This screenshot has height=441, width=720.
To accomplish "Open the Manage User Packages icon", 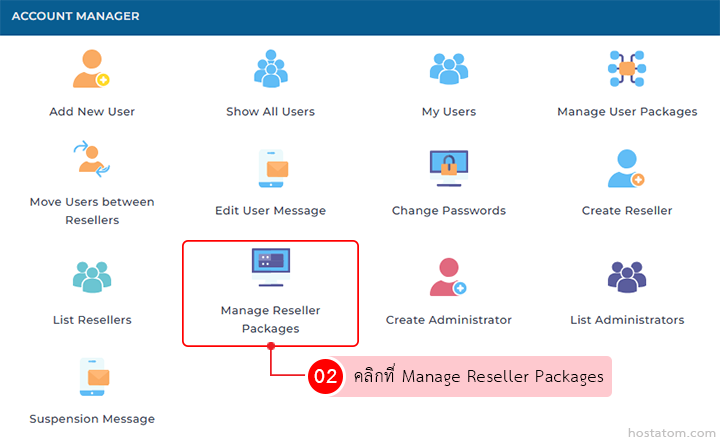I will 627,69.
